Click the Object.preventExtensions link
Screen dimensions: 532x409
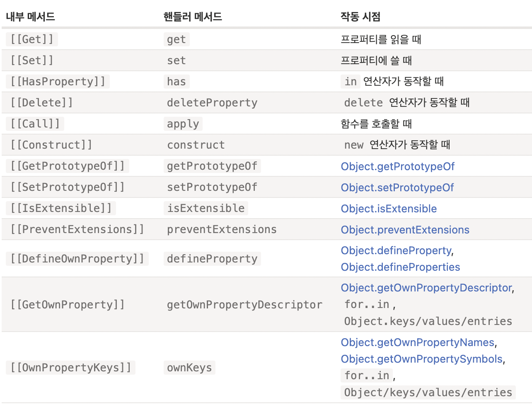[405, 230]
